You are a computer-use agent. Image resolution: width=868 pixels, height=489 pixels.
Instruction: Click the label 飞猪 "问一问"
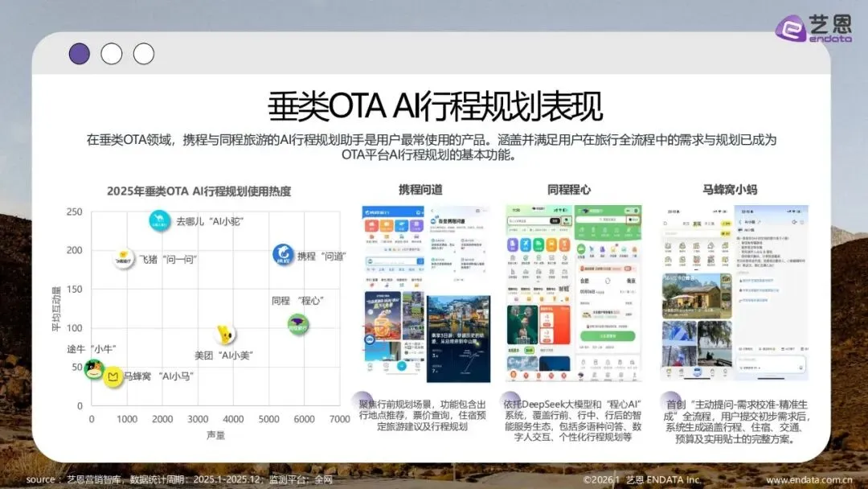coord(168,259)
